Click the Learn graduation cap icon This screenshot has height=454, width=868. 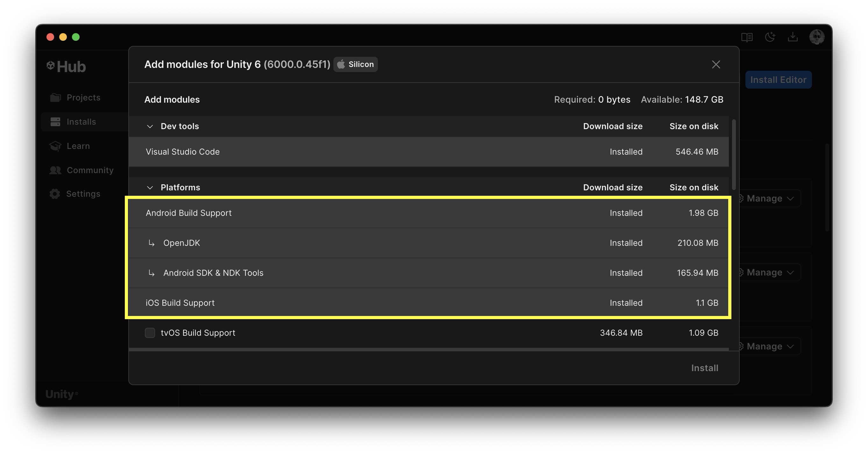click(x=55, y=146)
